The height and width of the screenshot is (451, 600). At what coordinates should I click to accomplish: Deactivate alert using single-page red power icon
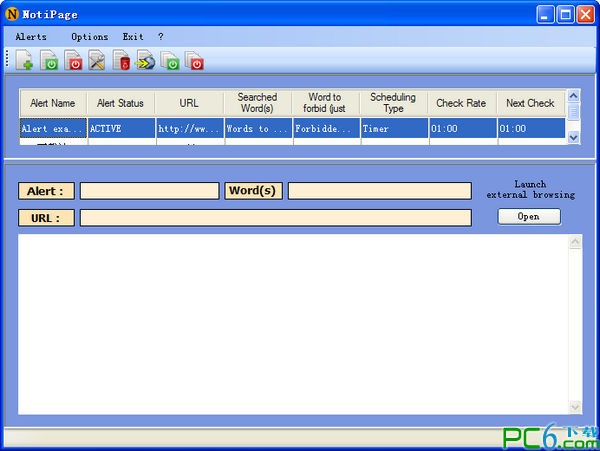click(73, 60)
